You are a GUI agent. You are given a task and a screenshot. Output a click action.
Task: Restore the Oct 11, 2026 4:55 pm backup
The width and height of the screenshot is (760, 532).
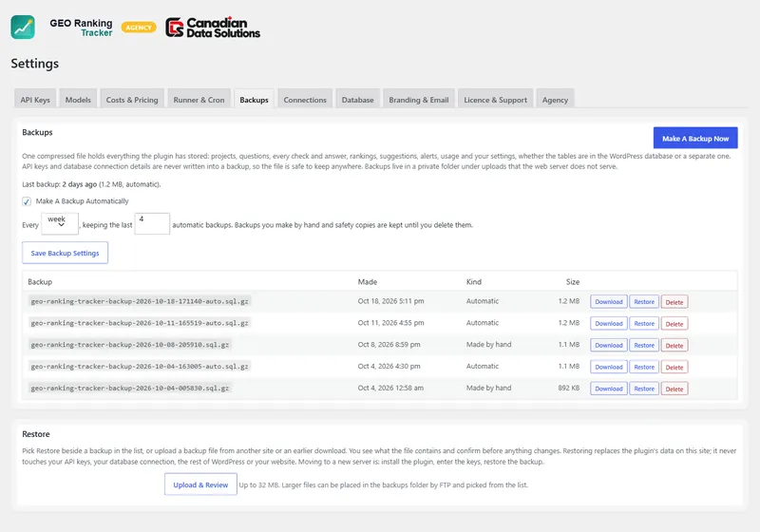644,323
